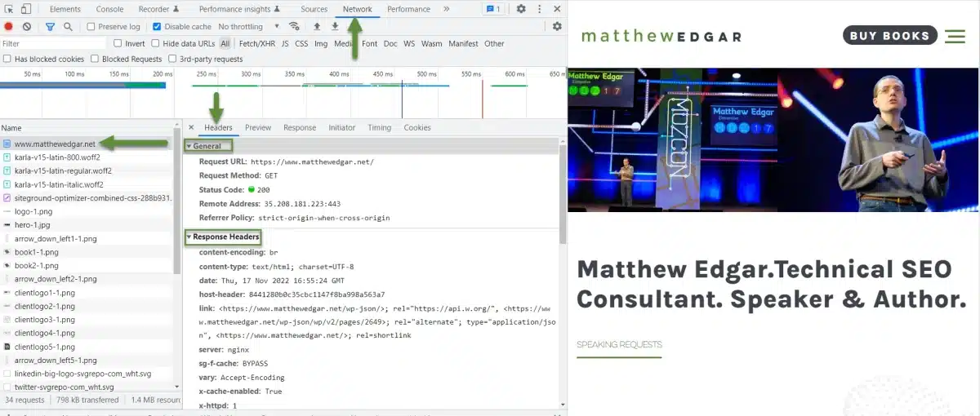Image resolution: width=980 pixels, height=416 pixels.
Task: Follow the SPEAKING REQUESTS link
Action: pos(619,344)
